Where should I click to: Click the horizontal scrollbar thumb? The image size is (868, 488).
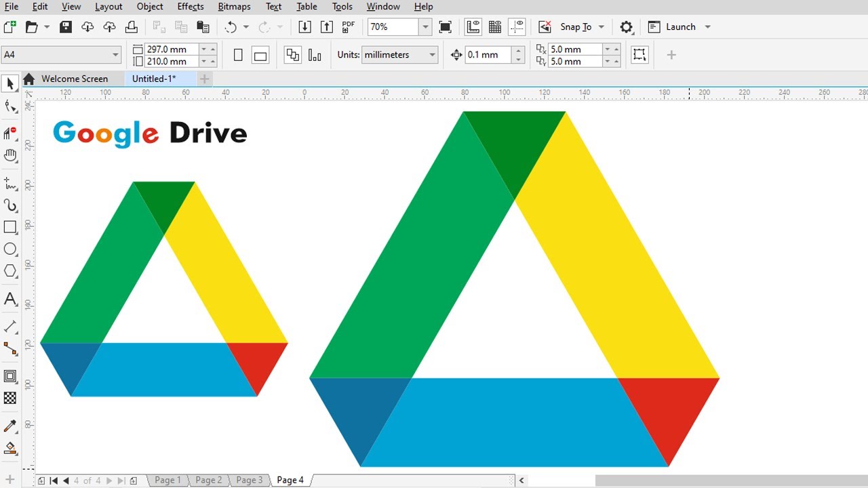click(732, 481)
